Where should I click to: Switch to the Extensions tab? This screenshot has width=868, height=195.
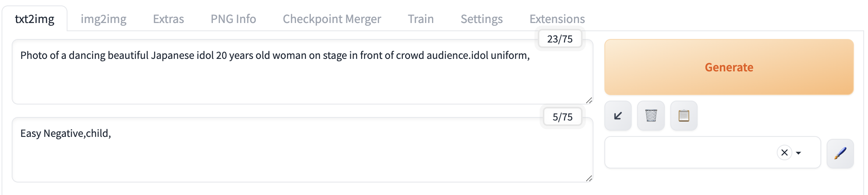(x=557, y=19)
